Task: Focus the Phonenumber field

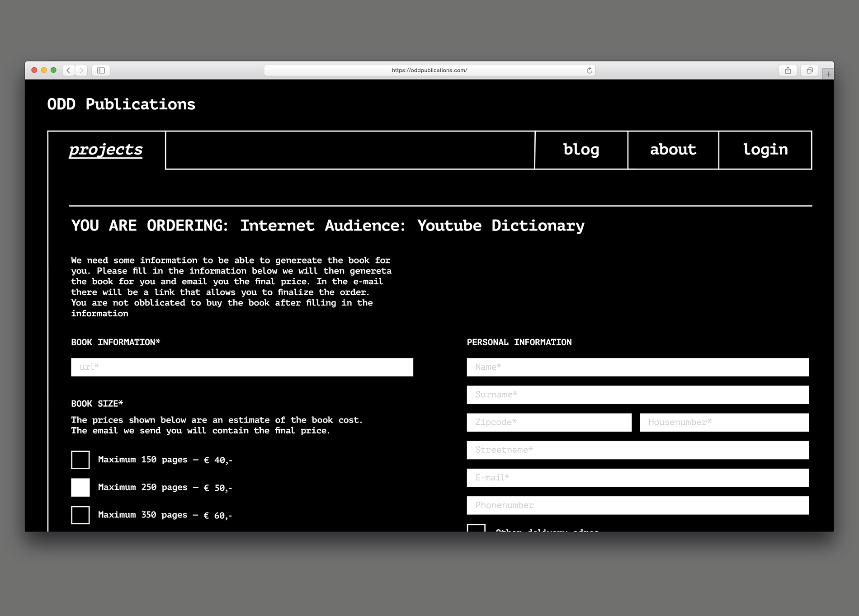Action: point(638,505)
